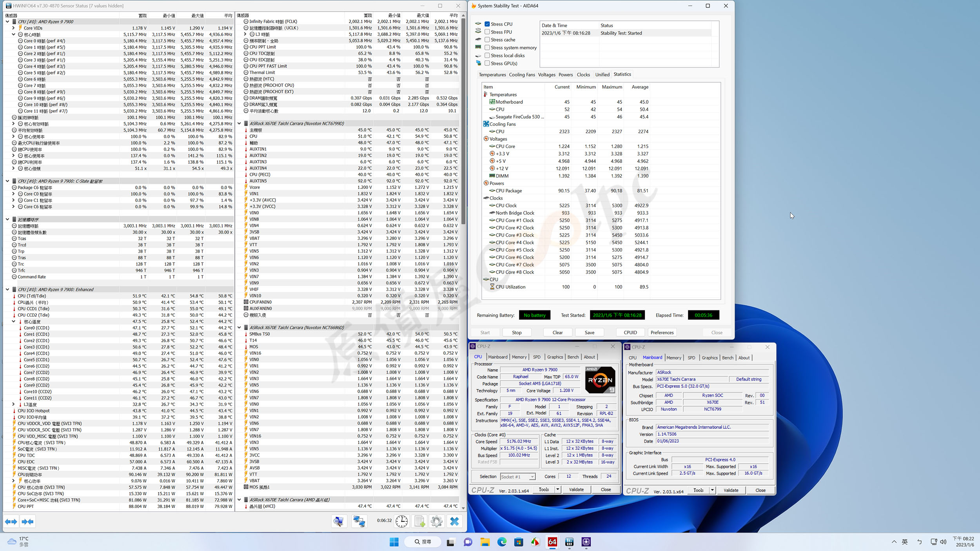Screen dimensions: 980x551
Task: Collapse Nuvoton NCT6799D sensor group
Action: [239, 123]
